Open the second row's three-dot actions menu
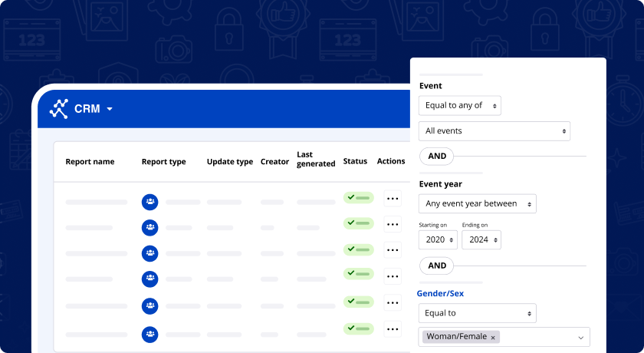This screenshot has width=644, height=353. 393,225
